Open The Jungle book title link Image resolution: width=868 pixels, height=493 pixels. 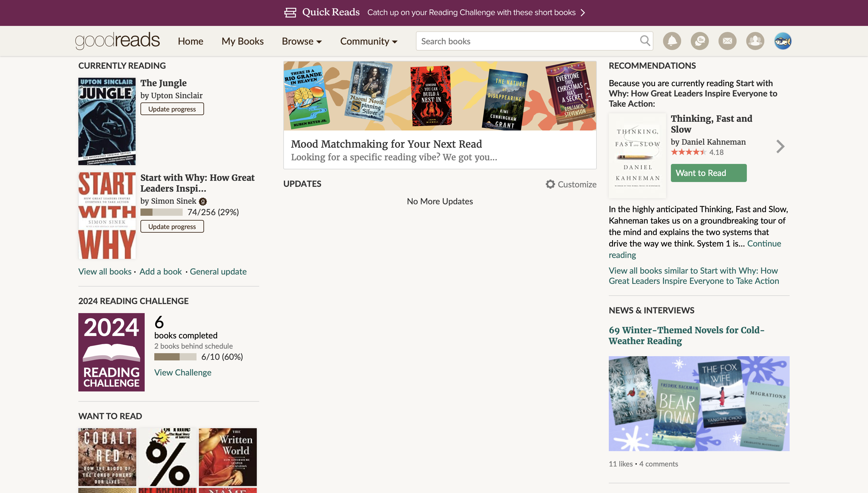(164, 83)
